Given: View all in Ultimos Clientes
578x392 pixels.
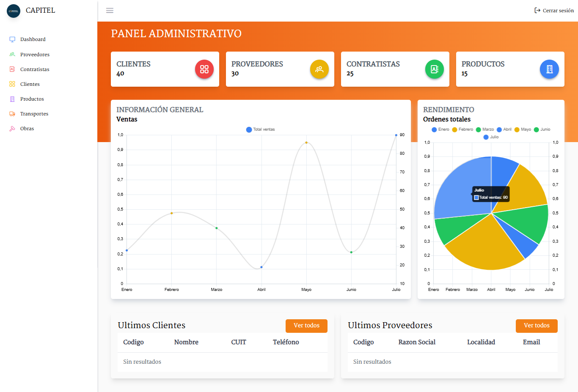Looking at the screenshot, I should (306, 326).
